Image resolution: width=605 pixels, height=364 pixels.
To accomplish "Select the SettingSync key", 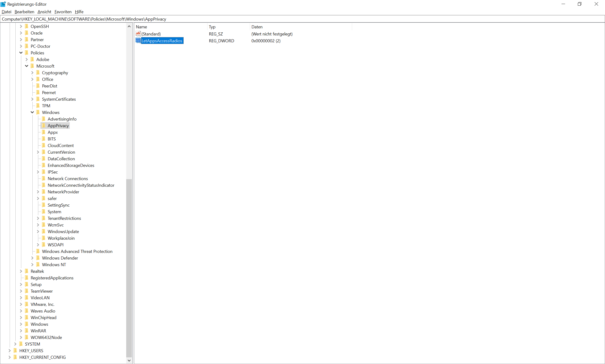I will tap(59, 205).
